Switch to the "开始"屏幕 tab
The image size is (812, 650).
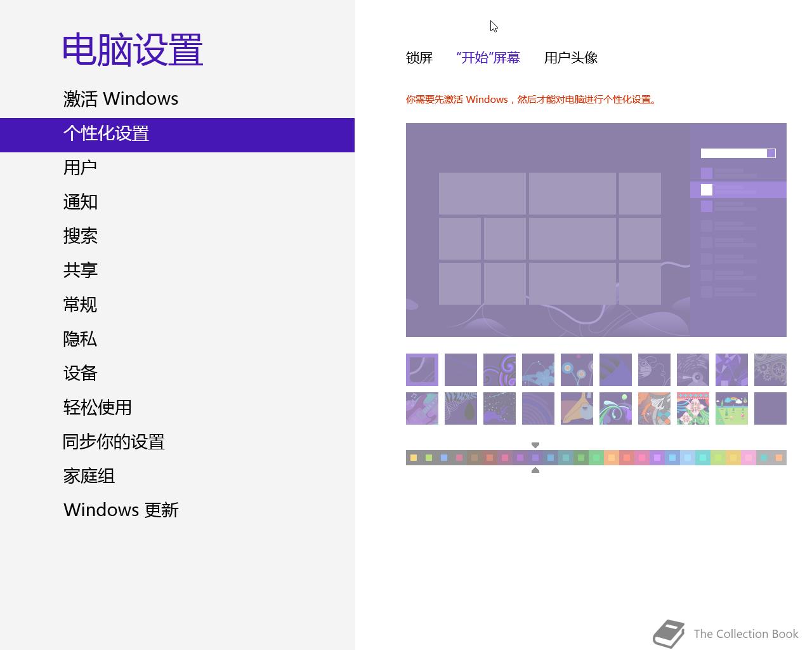488,58
